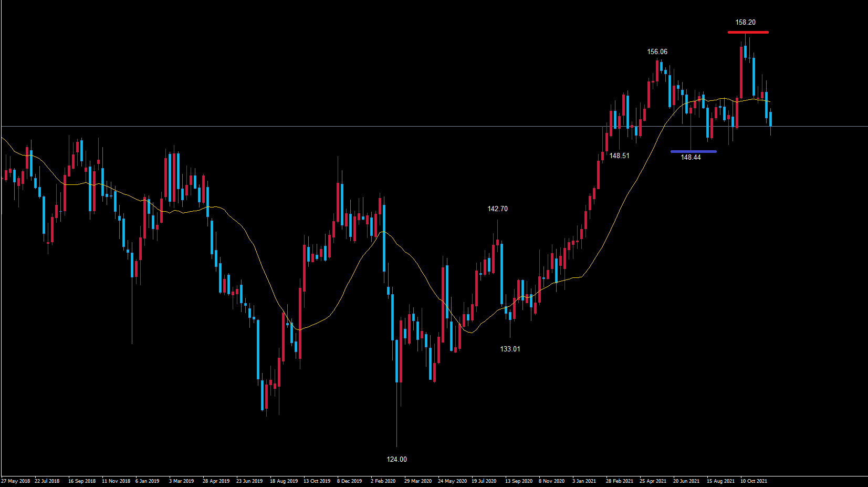Click the 148.44 price label
Screen dimensions: 868x487
[x=691, y=158]
